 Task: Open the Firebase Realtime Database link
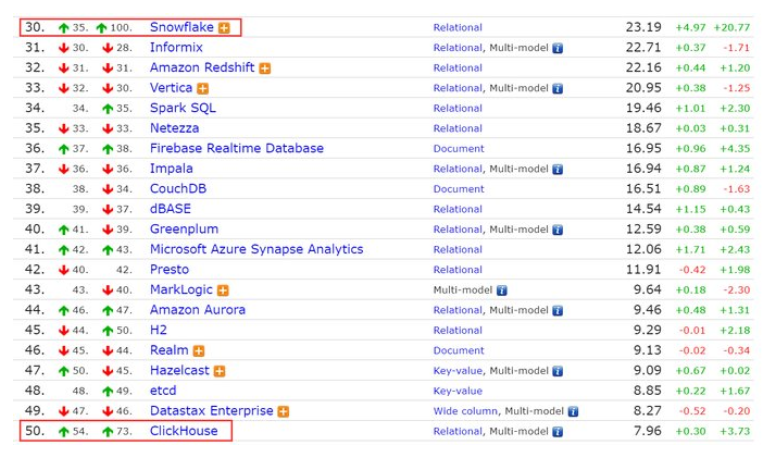pos(237,148)
